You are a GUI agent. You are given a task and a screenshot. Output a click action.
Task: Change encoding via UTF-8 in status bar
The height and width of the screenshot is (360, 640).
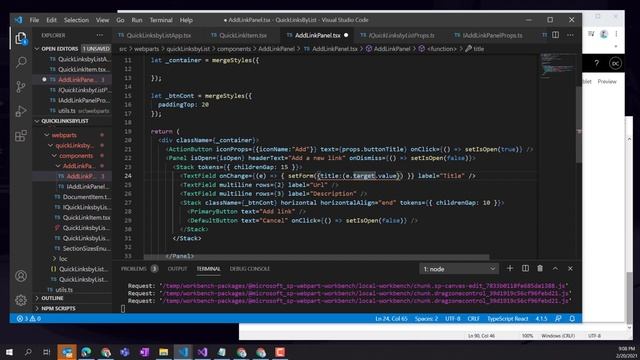click(453, 318)
